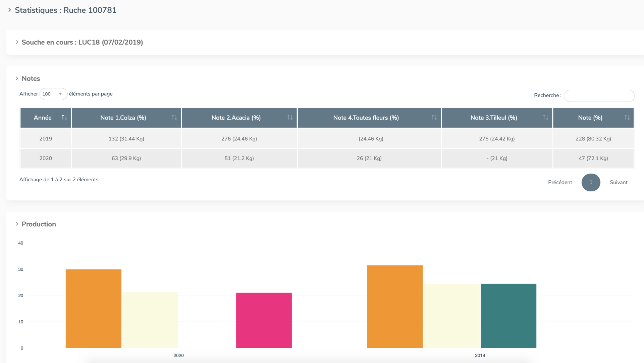This screenshot has width=644, height=363.
Task: Click the 2020 row total note cell
Action: tap(593, 158)
